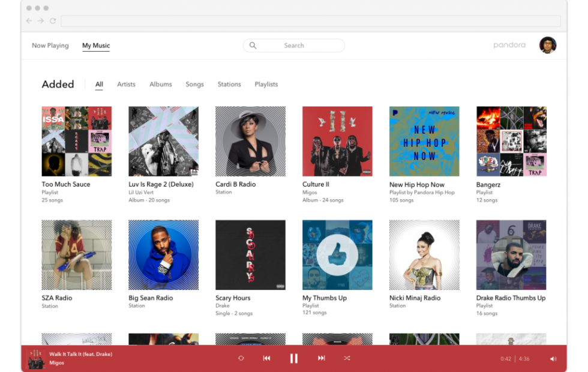Open the Culture II album title link
The image size is (588, 372).
[x=316, y=184]
